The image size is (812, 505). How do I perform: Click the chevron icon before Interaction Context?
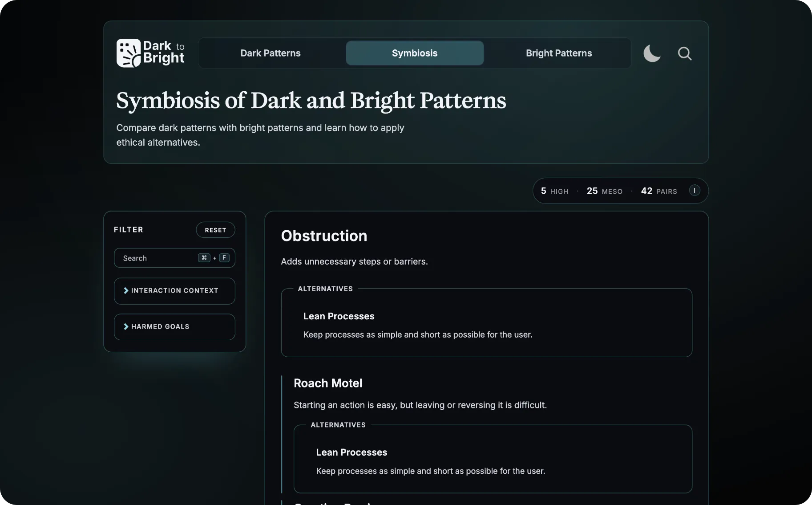(126, 290)
